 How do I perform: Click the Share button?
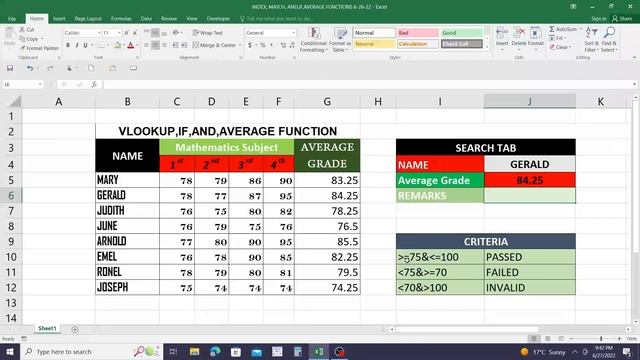tap(622, 19)
